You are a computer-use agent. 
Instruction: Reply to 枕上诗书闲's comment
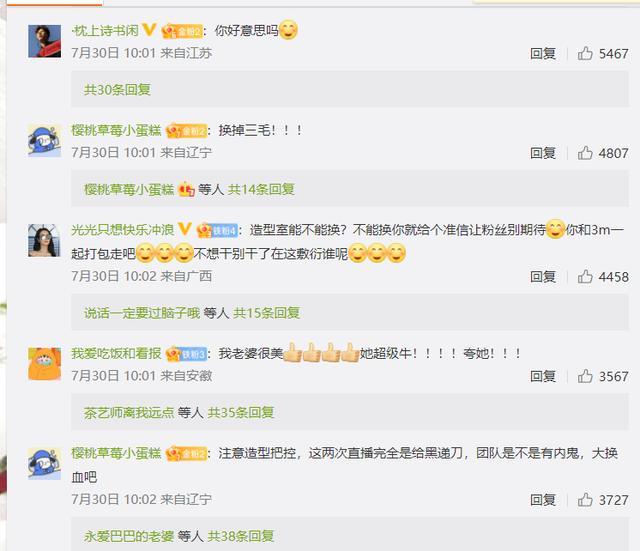(543, 53)
